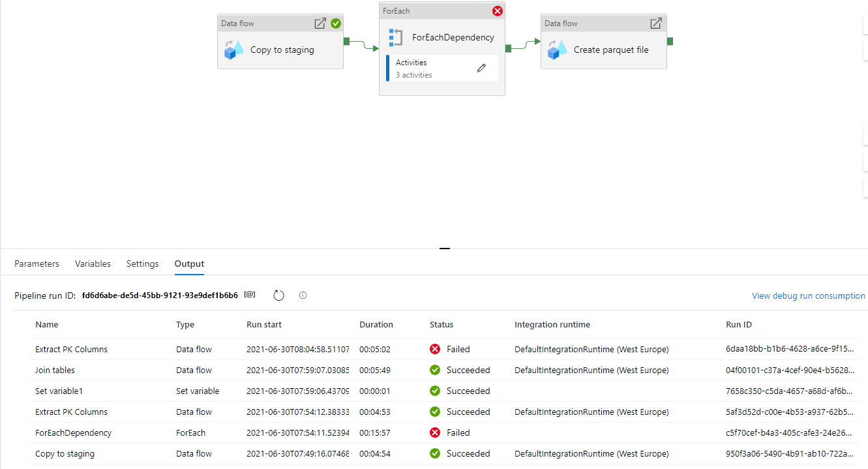Select ForEachDependency name in output list
868x469 pixels.
[x=73, y=432]
